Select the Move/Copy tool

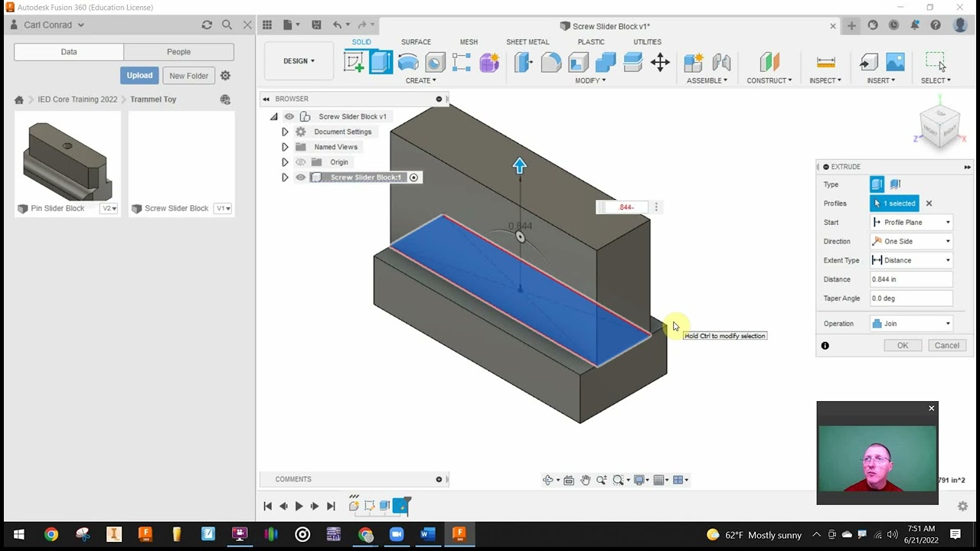click(x=660, y=62)
